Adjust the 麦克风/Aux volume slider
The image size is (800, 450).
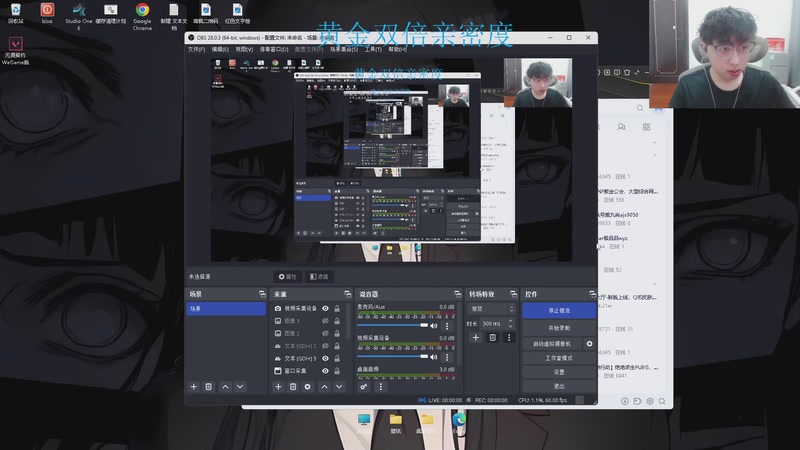[x=392, y=325]
